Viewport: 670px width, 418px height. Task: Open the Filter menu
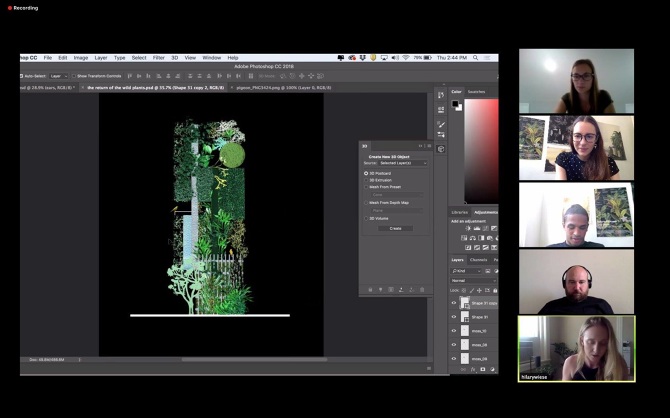[159, 58]
